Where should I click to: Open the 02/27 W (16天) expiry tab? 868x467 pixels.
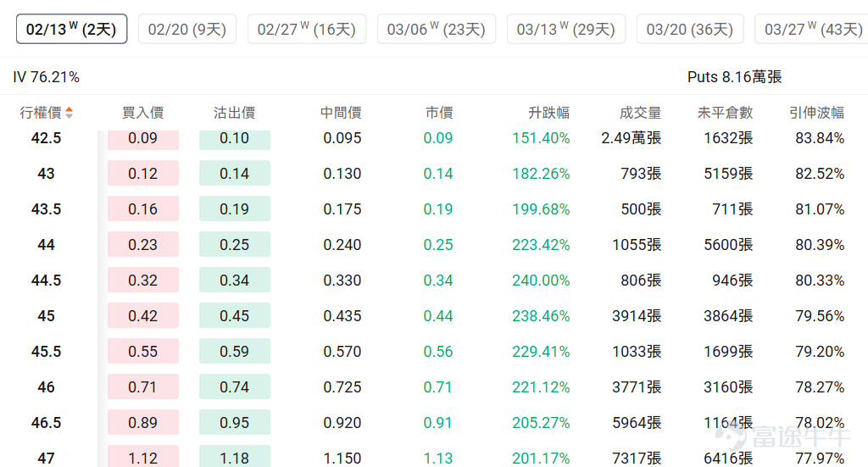(307, 30)
